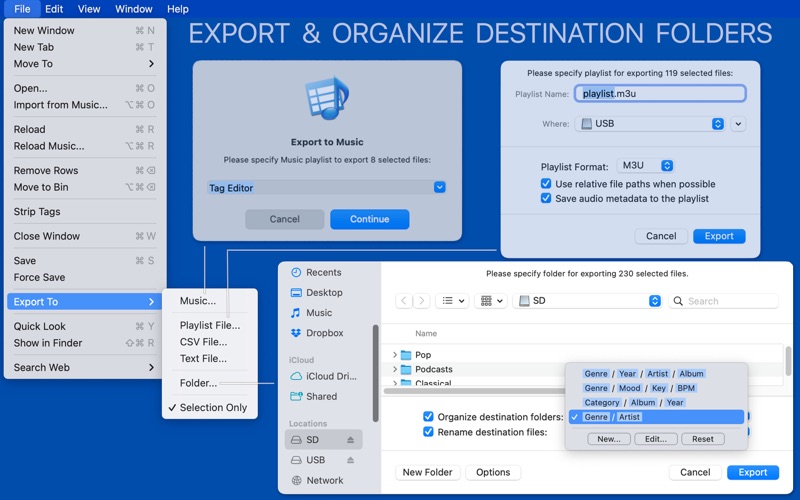The image size is (800, 500).
Task: Disable Use relative file paths checkbox
Action: 546,184
